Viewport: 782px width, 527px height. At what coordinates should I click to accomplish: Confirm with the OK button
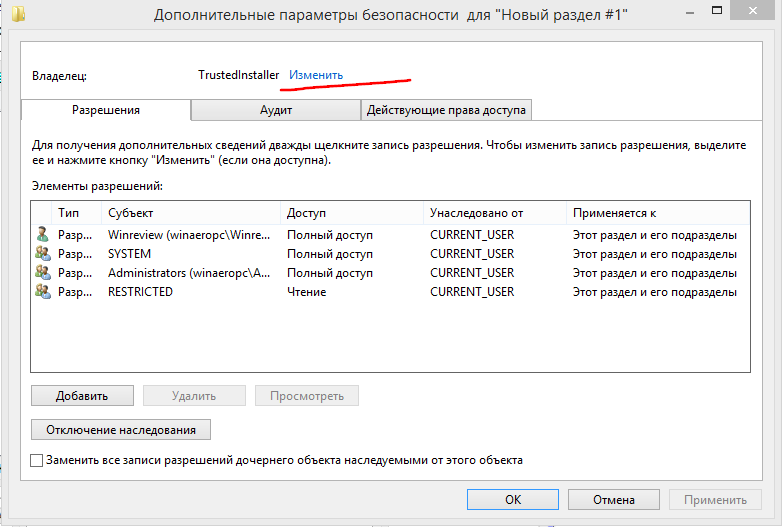513,500
